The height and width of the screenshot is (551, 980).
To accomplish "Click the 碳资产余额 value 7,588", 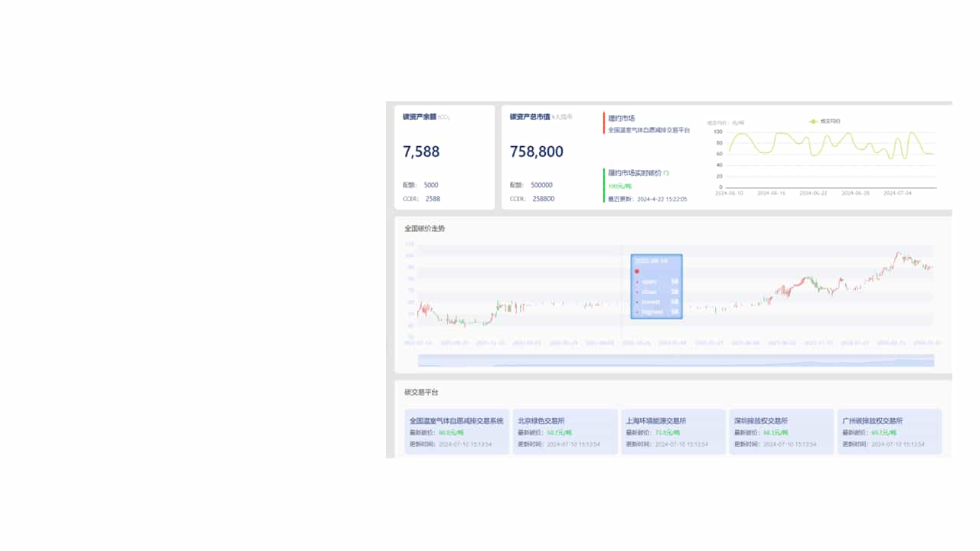I will [421, 152].
